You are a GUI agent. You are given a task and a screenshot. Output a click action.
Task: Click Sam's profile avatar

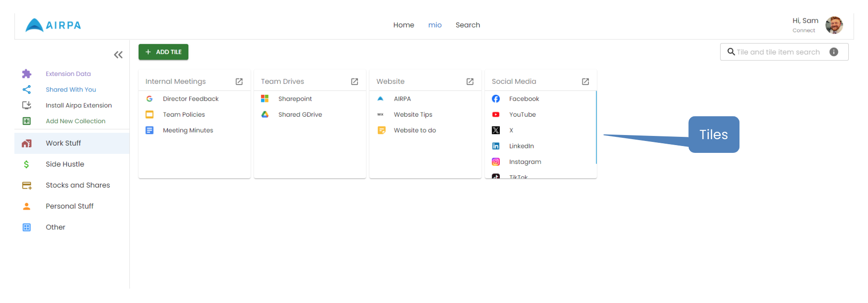tap(834, 25)
